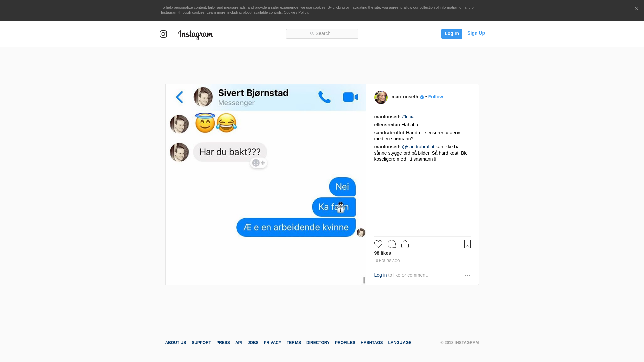Image resolution: width=644 pixels, height=362 pixels.
Task: Click the Instagram wordmark logo
Action: [x=196, y=34]
